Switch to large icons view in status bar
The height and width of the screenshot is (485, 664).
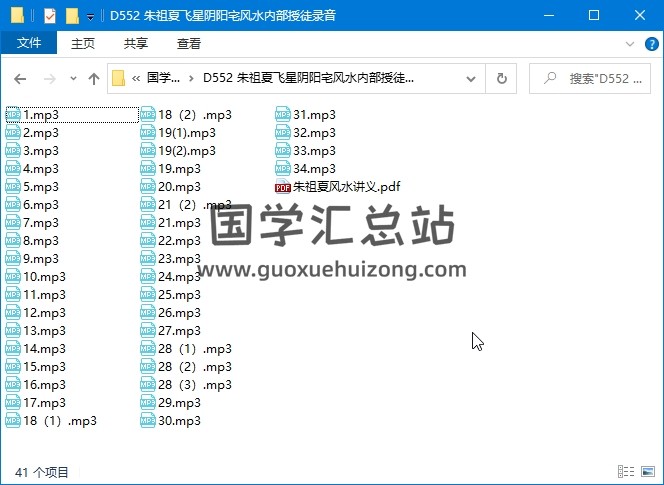click(x=648, y=471)
